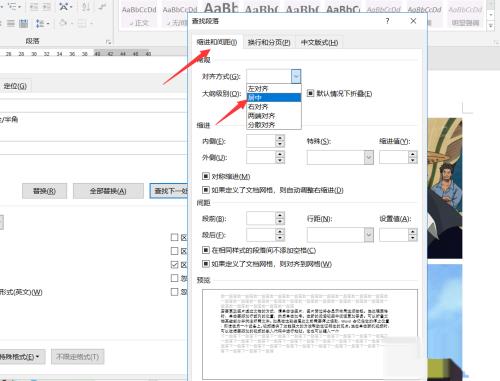This screenshot has height=381, width=500.
Task: Click the increase indent icon
Action: point(46,6)
